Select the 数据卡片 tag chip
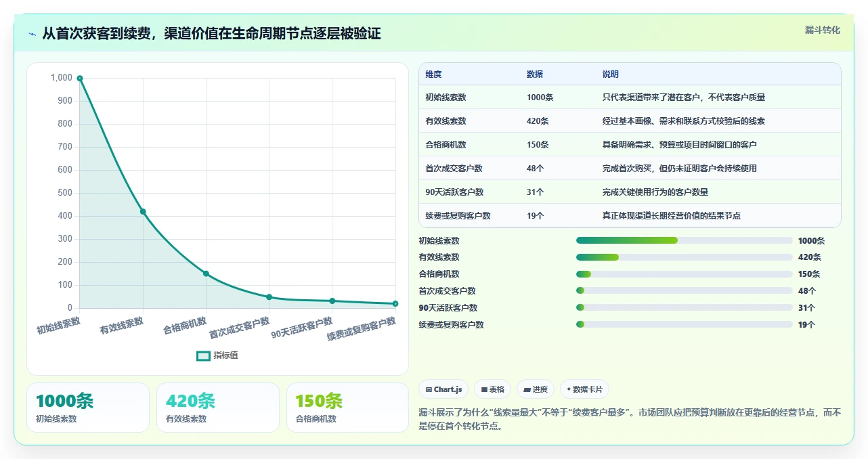868x459 pixels. pos(584,389)
